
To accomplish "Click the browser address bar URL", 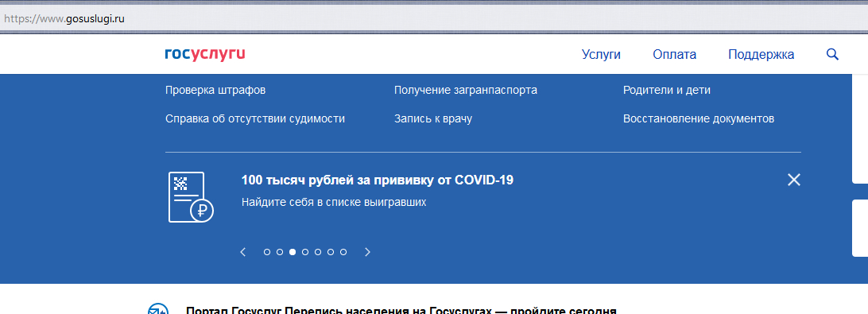I will [64, 18].
